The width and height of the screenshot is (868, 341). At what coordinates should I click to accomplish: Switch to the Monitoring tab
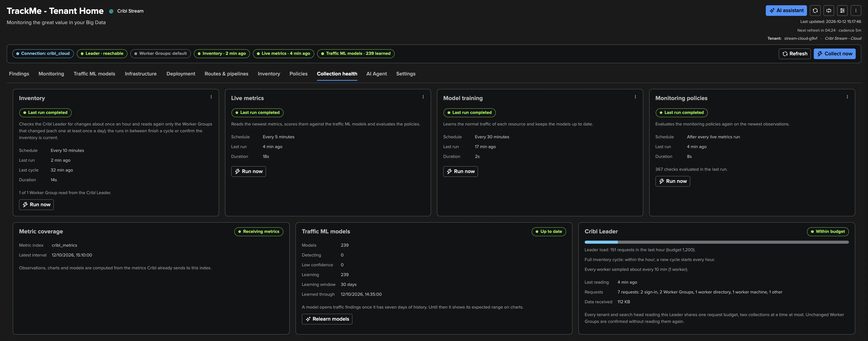tap(51, 74)
